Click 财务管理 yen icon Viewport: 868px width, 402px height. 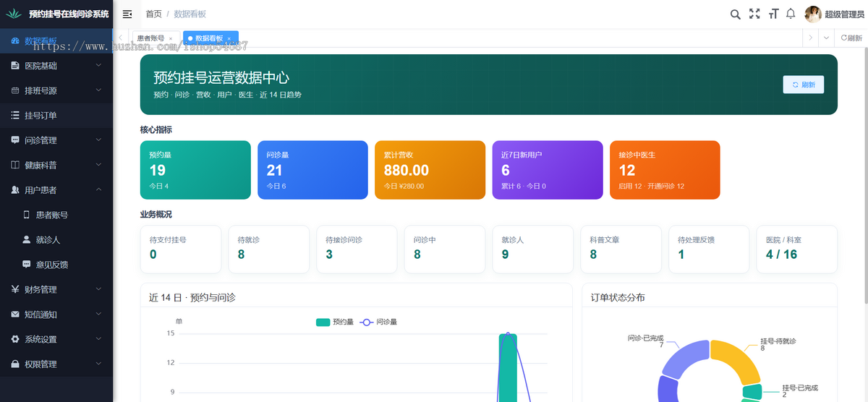[16, 289]
